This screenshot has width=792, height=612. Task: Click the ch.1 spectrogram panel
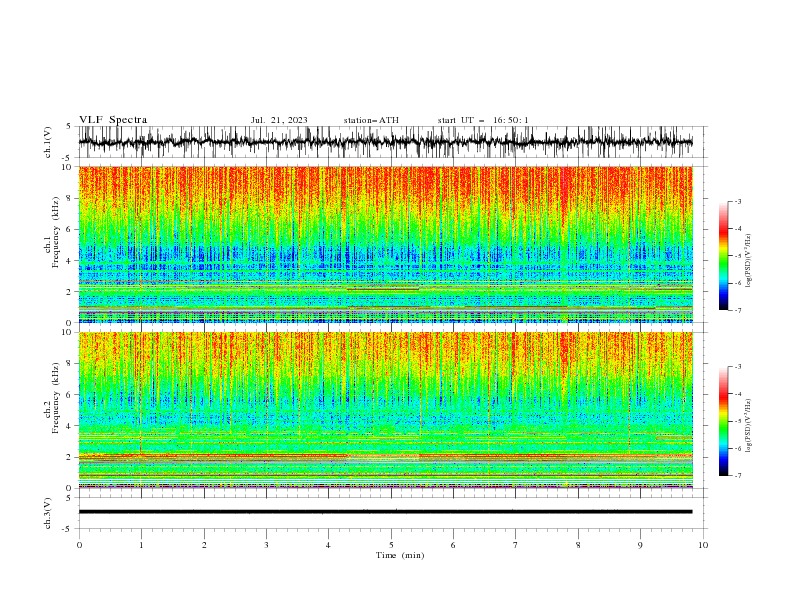(385, 244)
